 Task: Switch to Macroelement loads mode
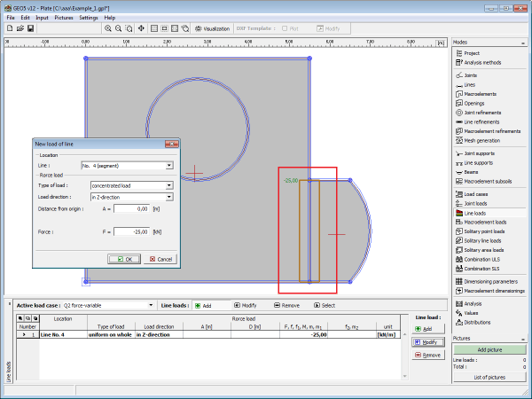coord(481,223)
